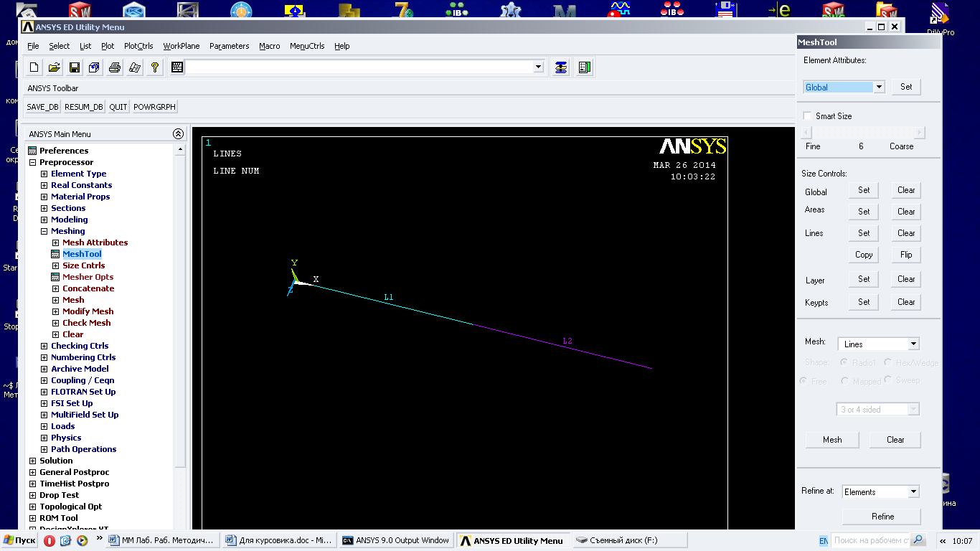The width and height of the screenshot is (980, 551).
Task: Click the media player quick launch icon
Action: point(81,541)
